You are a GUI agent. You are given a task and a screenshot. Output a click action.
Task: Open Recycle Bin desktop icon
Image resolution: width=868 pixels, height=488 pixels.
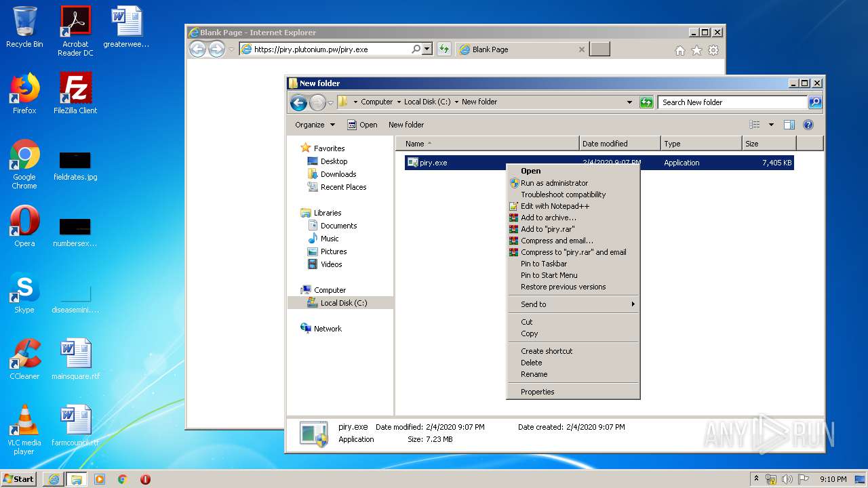pos(24,27)
